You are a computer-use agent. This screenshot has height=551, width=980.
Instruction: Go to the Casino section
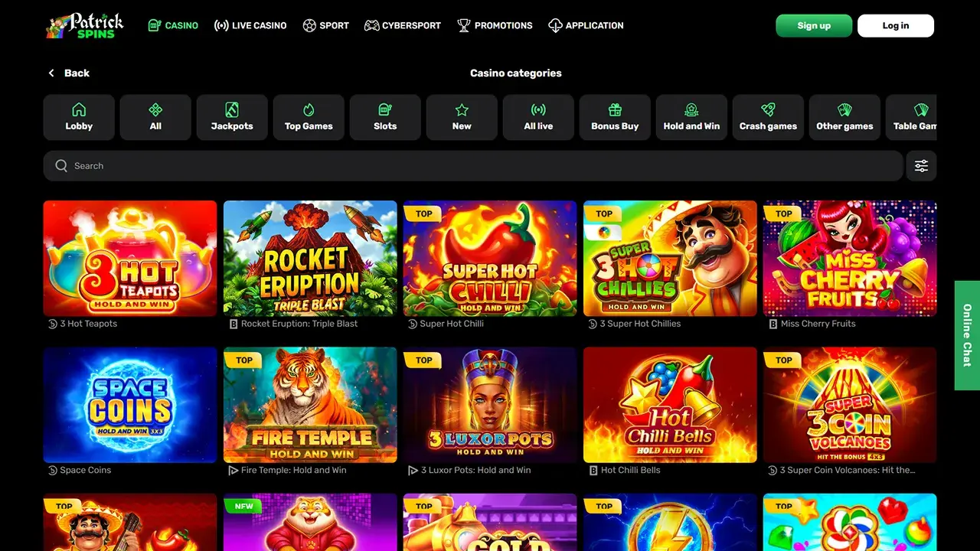(x=173, y=25)
